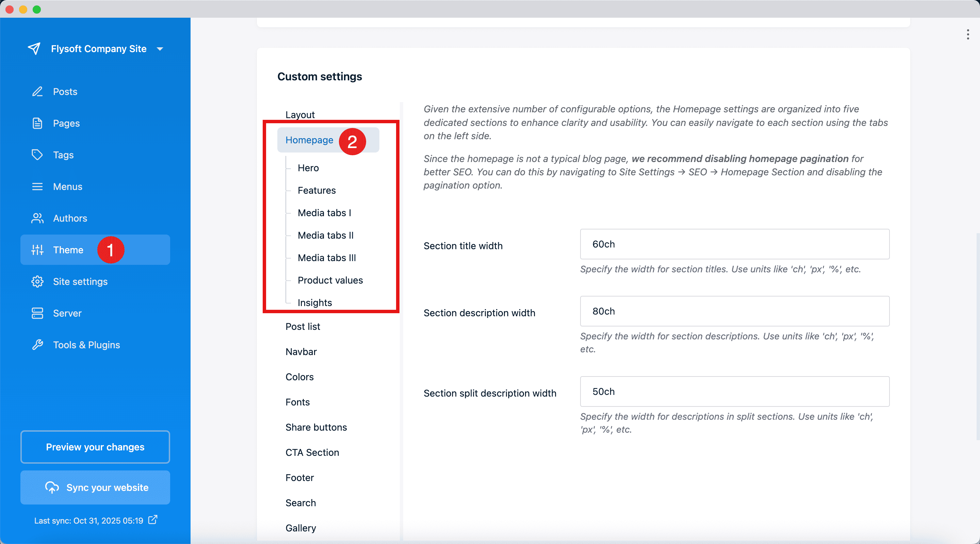980x544 pixels.
Task: Click the Pages document icon
Action: (37, 123)
